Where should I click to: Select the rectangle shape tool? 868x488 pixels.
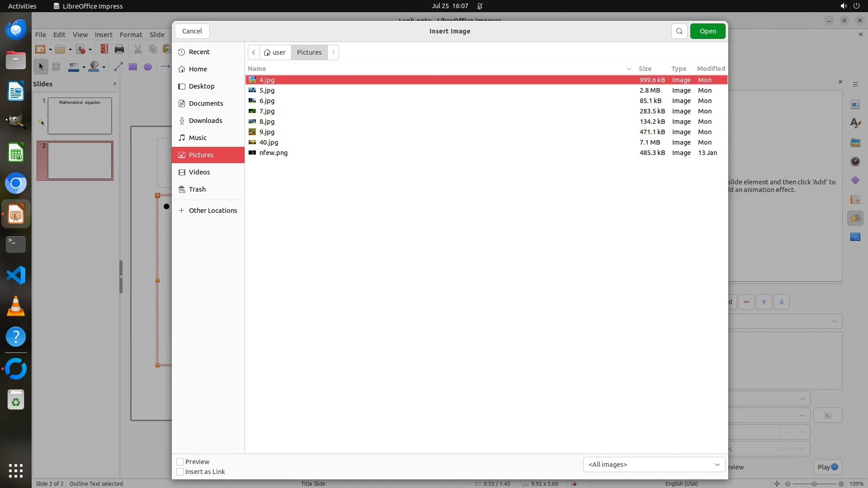(133, 67)
